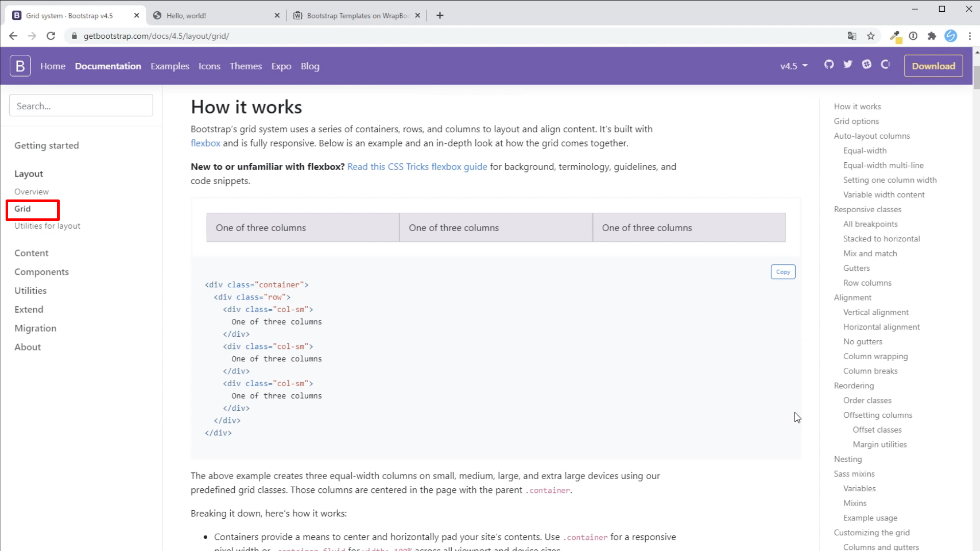Close the Grid system tab
The width and height of the screenshot is (980, 551).
click(136, 15)
